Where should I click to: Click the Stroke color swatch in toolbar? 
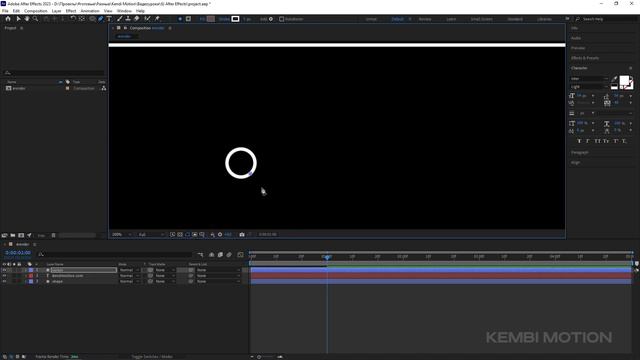click(x=236, y=19)
